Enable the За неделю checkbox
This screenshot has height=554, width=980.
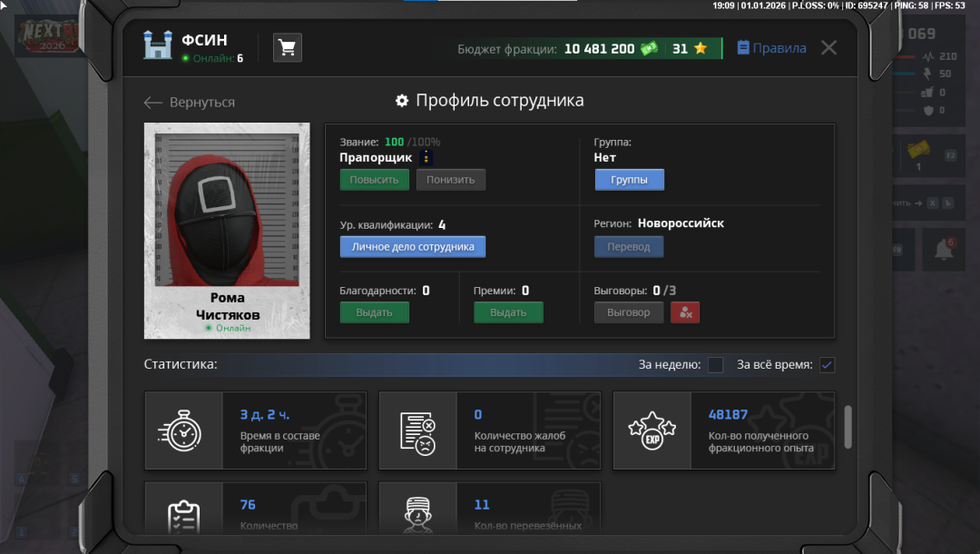pyautogui.click(x=715, y=365)
